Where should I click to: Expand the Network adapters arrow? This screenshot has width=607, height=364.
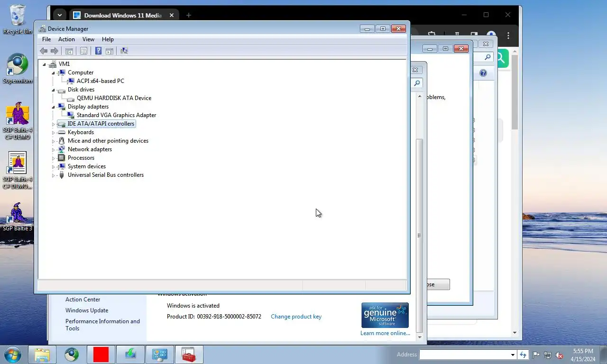[x=53, y=150]
